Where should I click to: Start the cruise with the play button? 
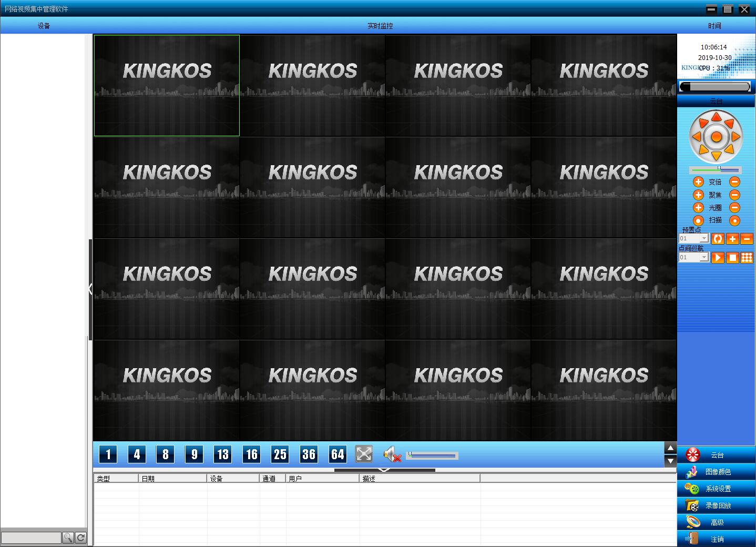point(718,258)
